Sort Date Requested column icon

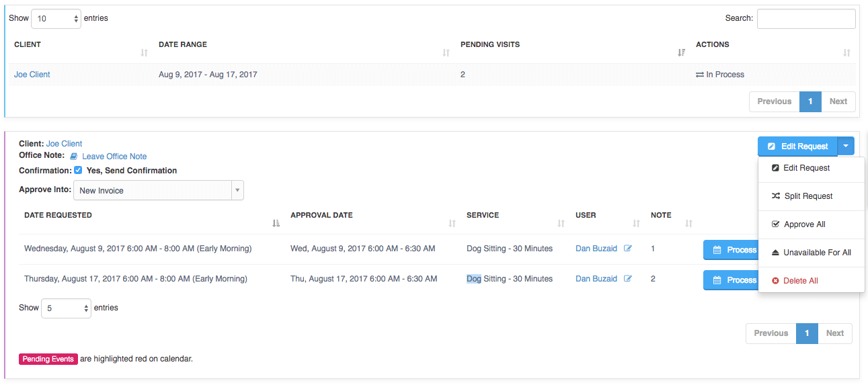tap(276, 224)
